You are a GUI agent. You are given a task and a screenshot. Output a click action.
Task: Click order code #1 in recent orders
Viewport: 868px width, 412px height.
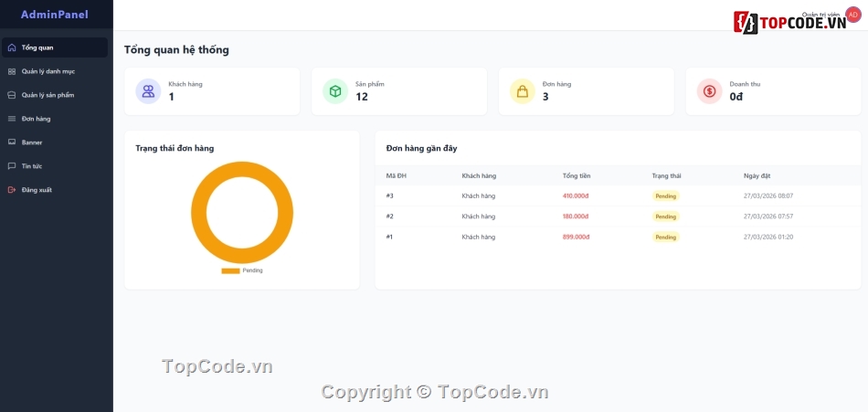point(390,237)
